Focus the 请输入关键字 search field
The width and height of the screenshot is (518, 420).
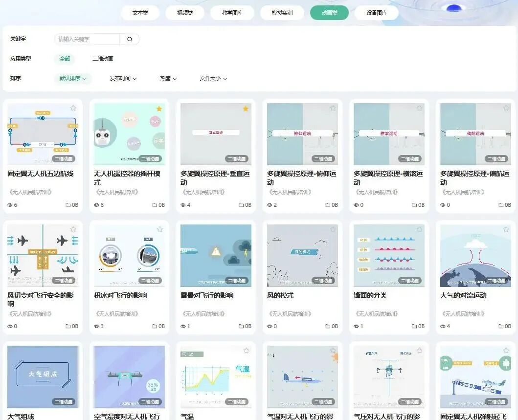[x=87, y=39]
